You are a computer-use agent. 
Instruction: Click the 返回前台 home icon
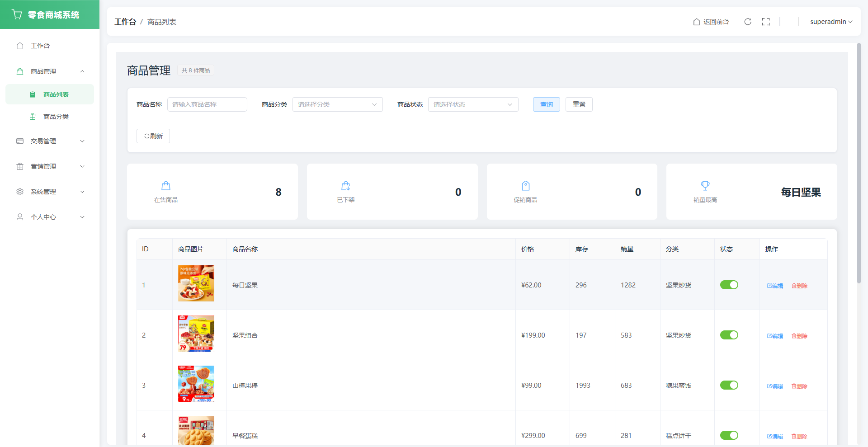[697, 22]
